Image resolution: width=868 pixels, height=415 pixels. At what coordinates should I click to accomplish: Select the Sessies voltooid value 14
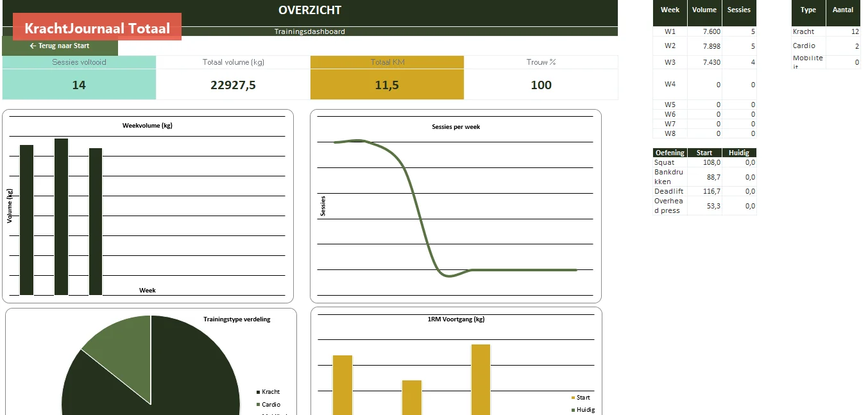pos(79,85)
